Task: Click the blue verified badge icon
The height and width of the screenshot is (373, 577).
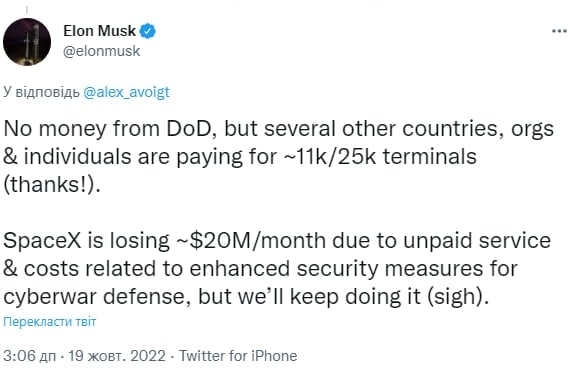Action: 148,31
